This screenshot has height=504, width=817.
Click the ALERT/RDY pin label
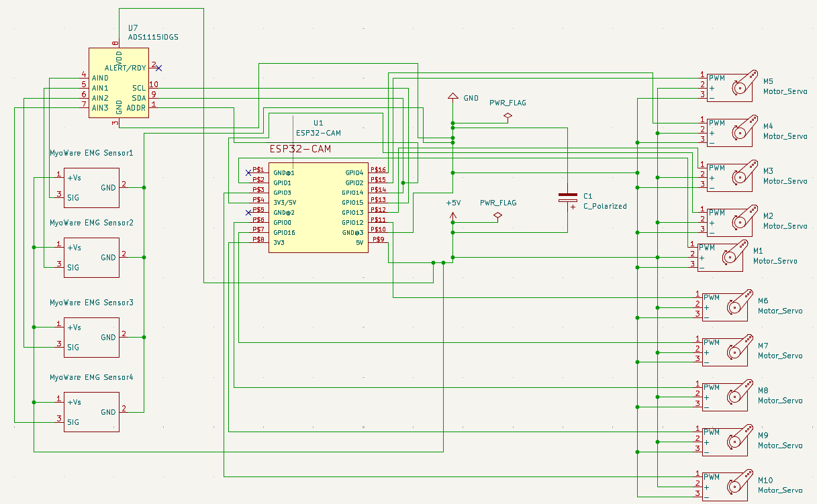coord(126,68)
